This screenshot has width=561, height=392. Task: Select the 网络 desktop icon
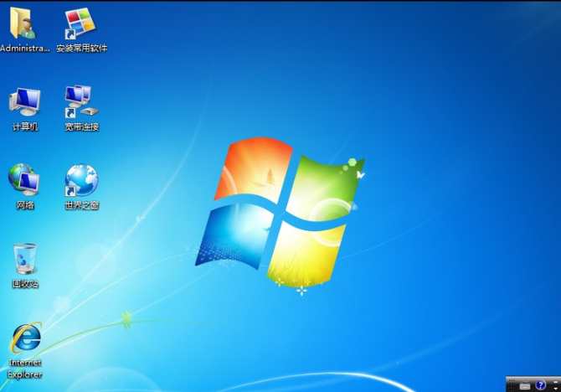point(24,179)
